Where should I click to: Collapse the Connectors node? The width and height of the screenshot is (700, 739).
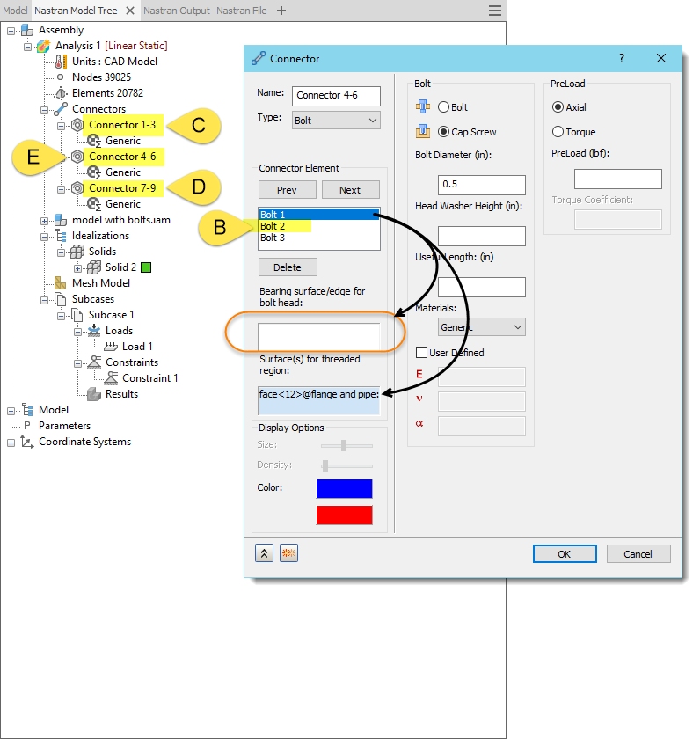(44, 110)
